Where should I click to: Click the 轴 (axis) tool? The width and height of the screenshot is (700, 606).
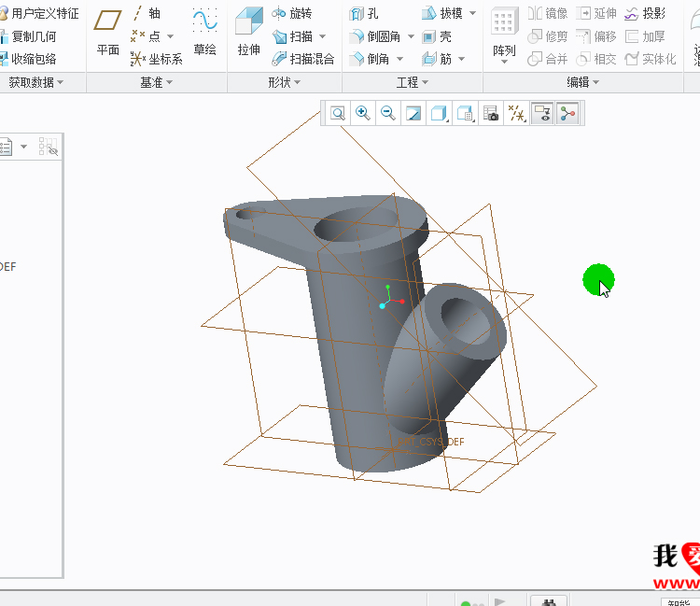click(146, 13)
